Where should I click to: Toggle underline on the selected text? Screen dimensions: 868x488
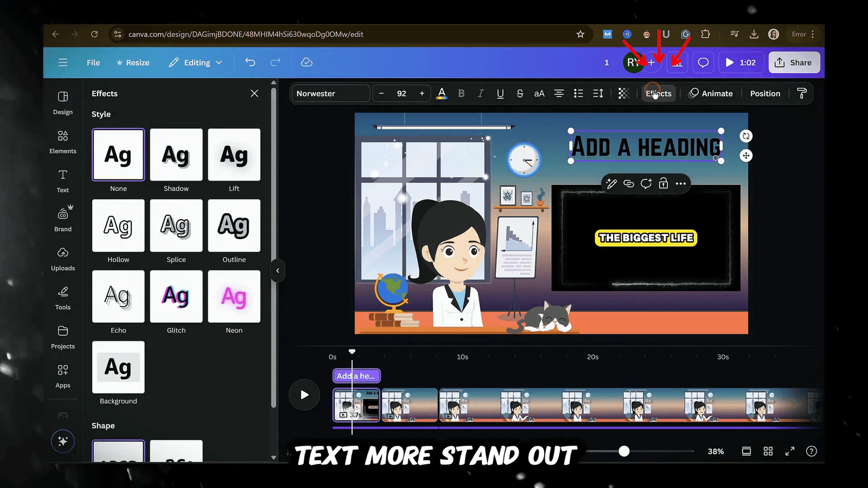coord(500,93)
